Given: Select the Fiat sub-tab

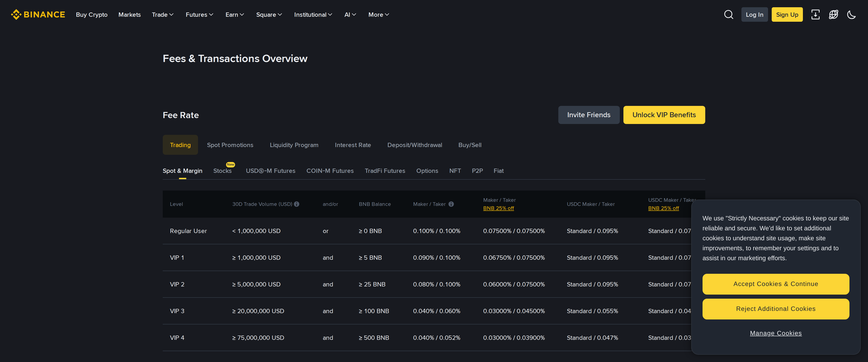Looking at the screenshot, I should 498,171.
